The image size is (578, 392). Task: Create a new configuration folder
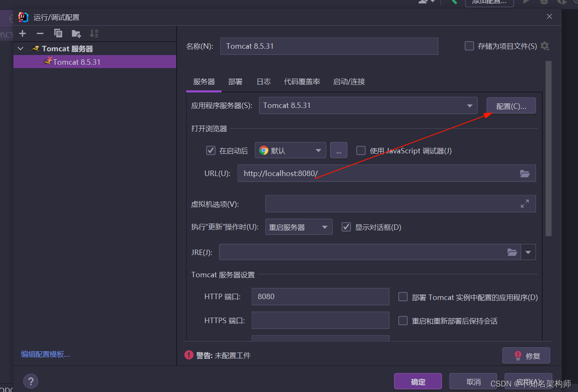(x=76, y=33)
